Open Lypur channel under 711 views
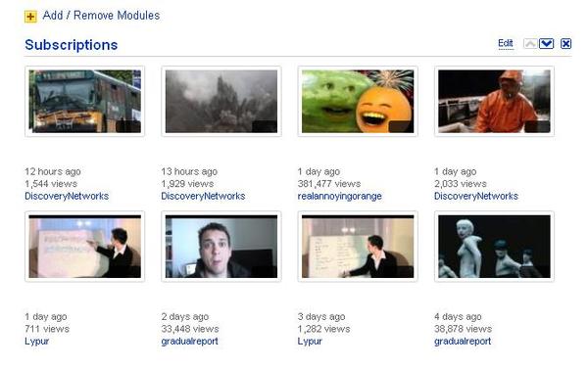The image size is (588, 368). point(37,342)
